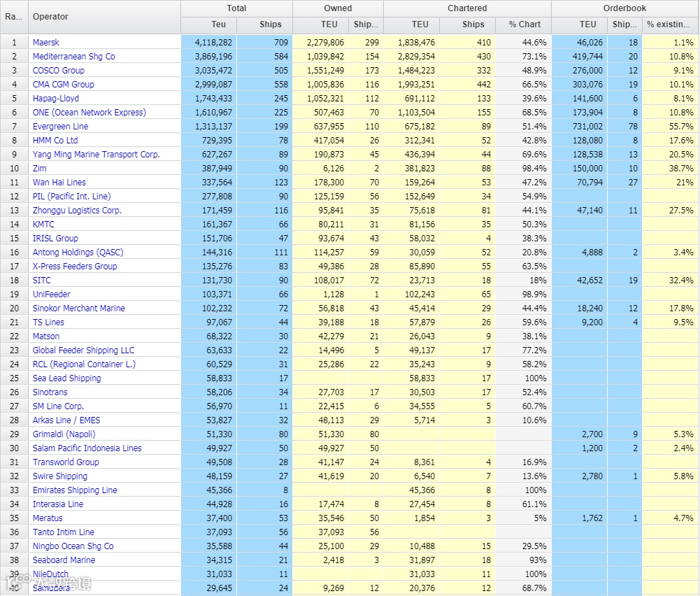This screenshot has width=700, height=596.
Task: Select Evergreen orderbook TEU 731,002
Action: coord(587,127)
